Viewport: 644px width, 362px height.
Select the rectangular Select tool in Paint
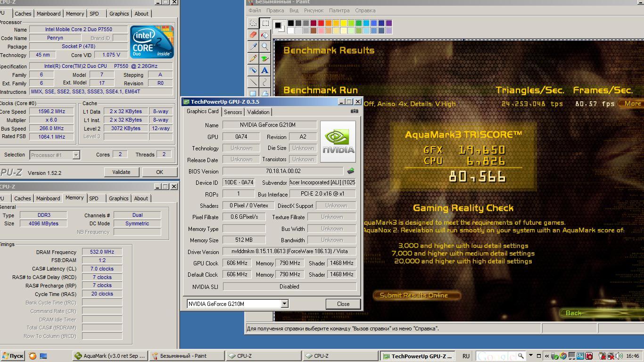coord(265,23)
